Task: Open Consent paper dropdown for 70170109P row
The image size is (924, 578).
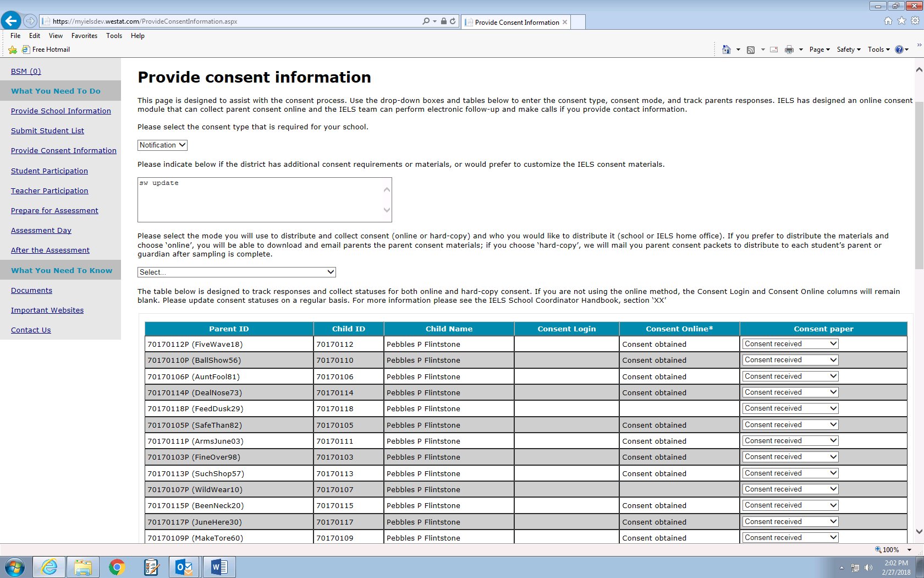Action: coord(790,538)
